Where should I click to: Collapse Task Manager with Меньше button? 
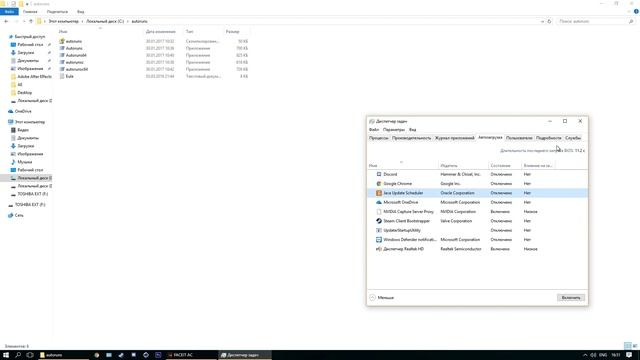tap(382, 298)
